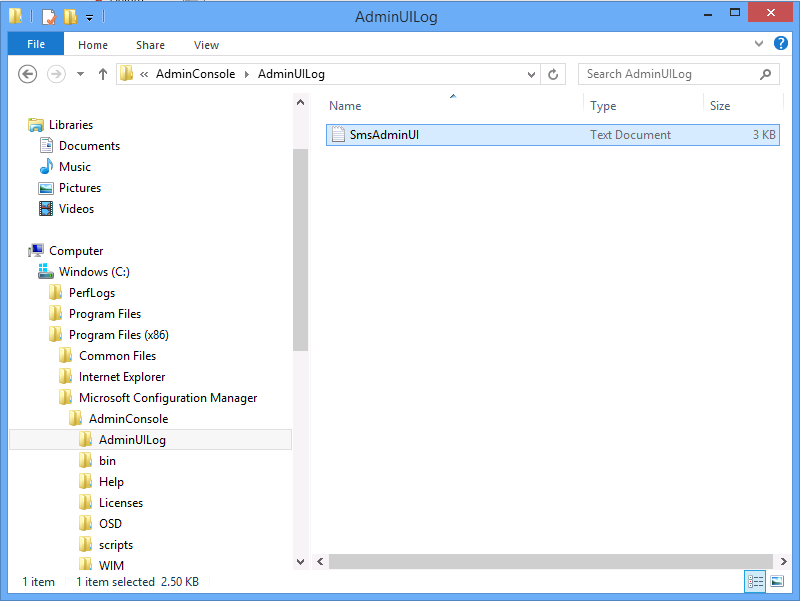Expand the address bar history dropdown
This screenshot has width=800, height=601.
coord(531,74)
